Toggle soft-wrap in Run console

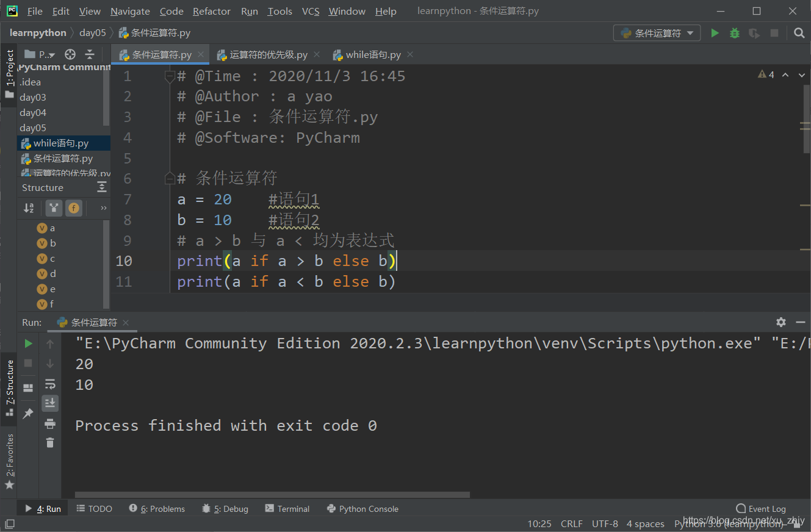click(50, 384)
